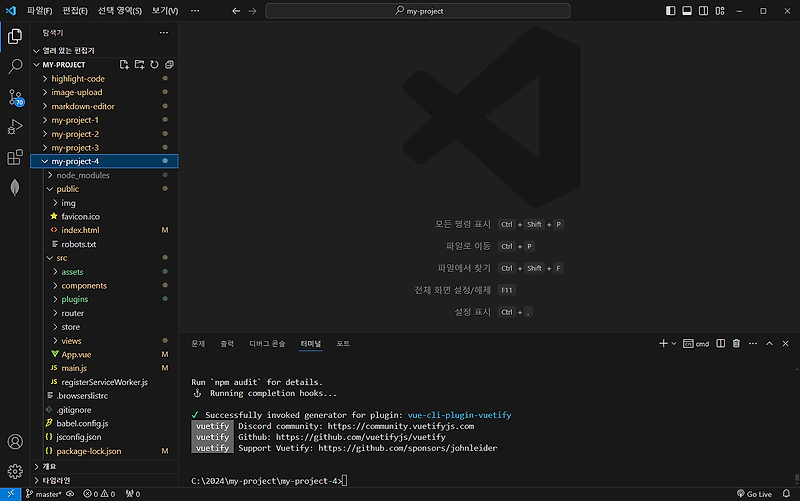Open errors and warnings counter

99,494
